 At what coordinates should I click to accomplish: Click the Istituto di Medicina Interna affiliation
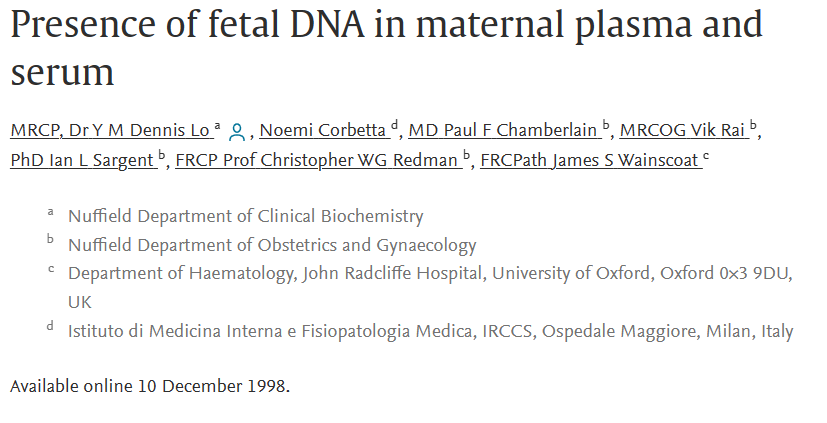tap(430, 331)
